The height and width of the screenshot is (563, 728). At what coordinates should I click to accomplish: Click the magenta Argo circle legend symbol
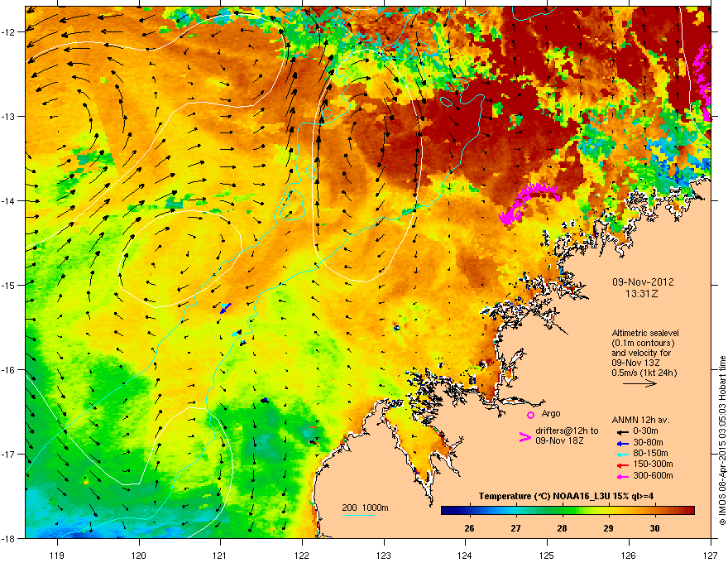pyautogui.click(x=530, y=415)
